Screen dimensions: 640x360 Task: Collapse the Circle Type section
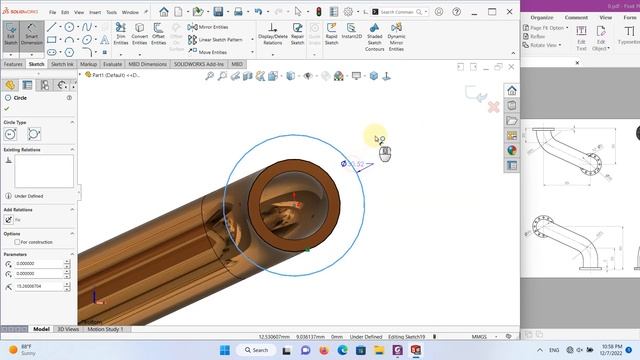click(72, 122)
